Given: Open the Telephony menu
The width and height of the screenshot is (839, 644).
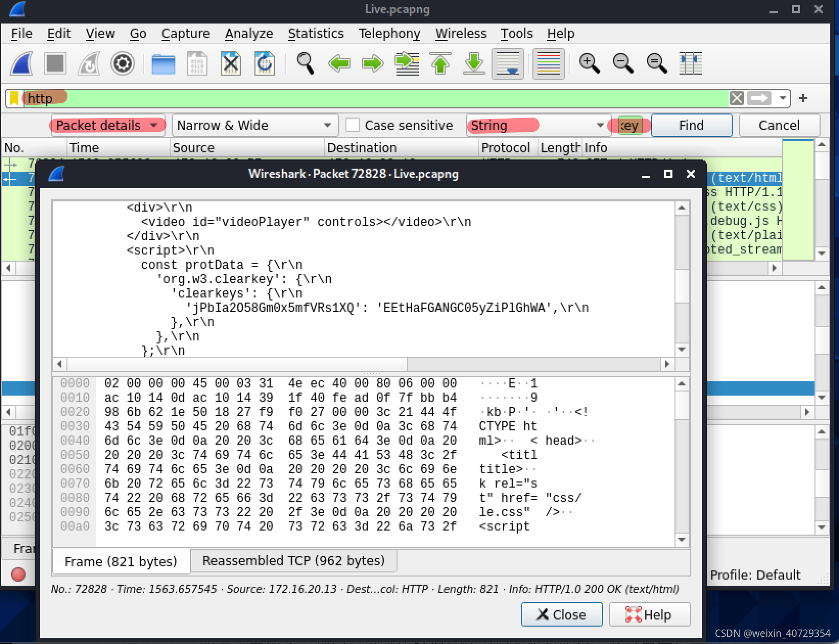Looking at the screenshot, I should tap(389, 33).
